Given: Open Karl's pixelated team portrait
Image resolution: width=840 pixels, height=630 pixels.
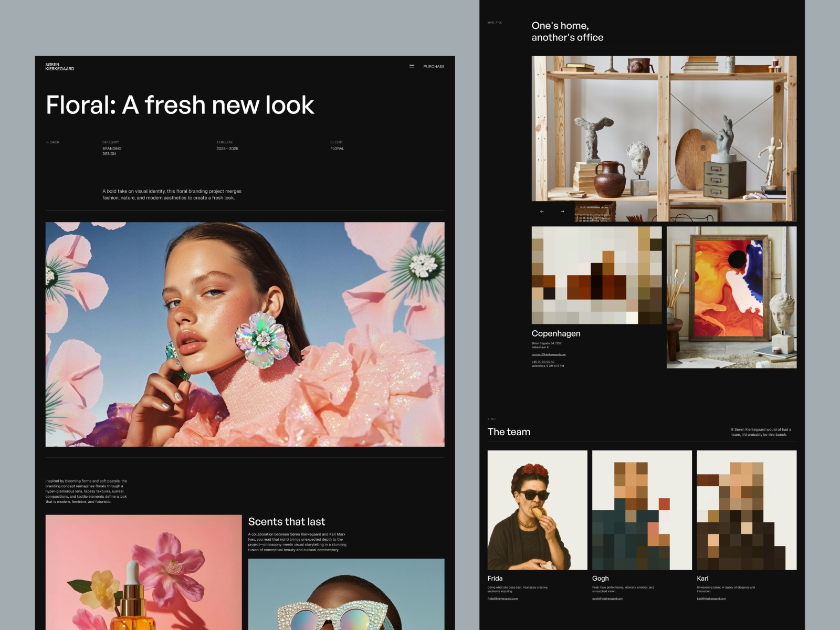Looking at the screenshot, I should 747,510.
